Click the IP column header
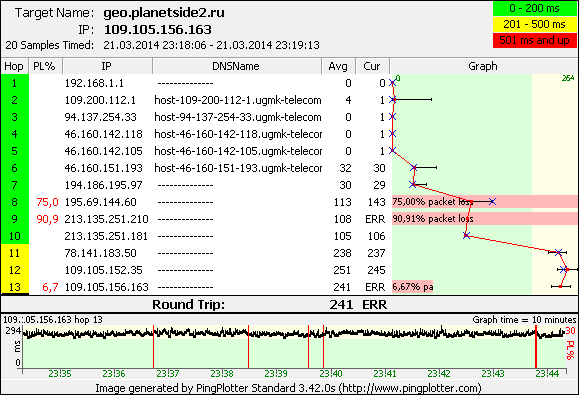579x395 pixels. click(107, 66)
